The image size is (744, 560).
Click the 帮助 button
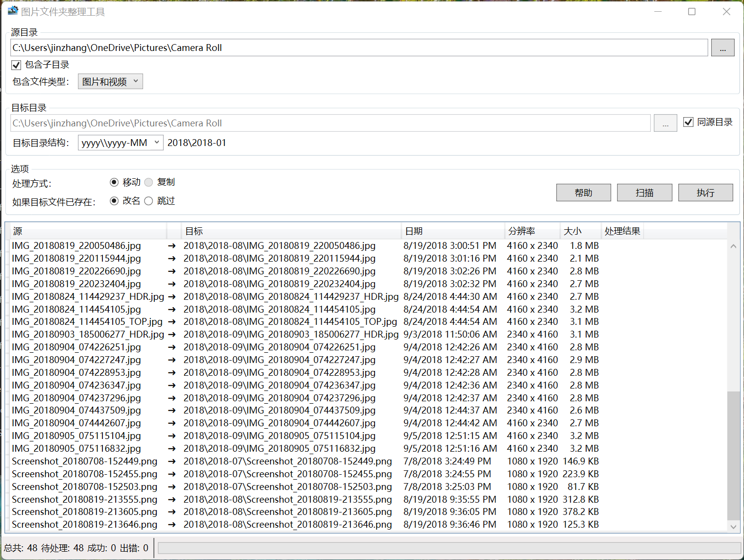click(x=584, y=193)
